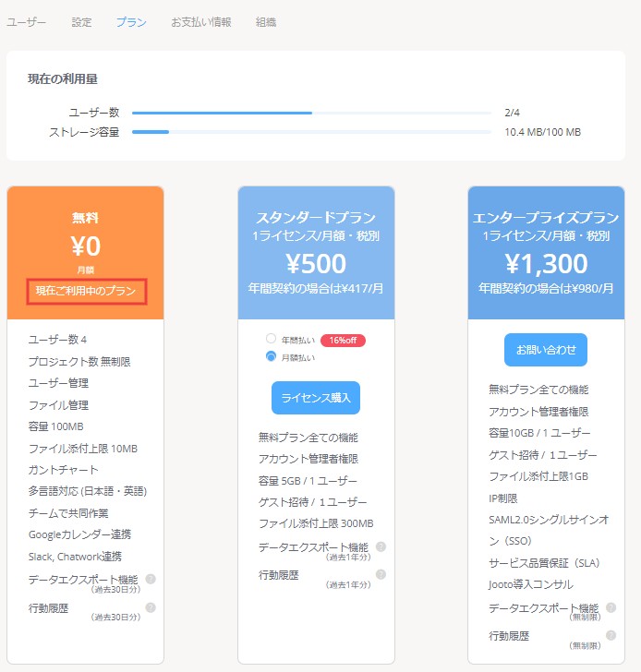Viewport: 641px width, 672px height.
Task: Click the 16%off discount badge
Action: 343,340
